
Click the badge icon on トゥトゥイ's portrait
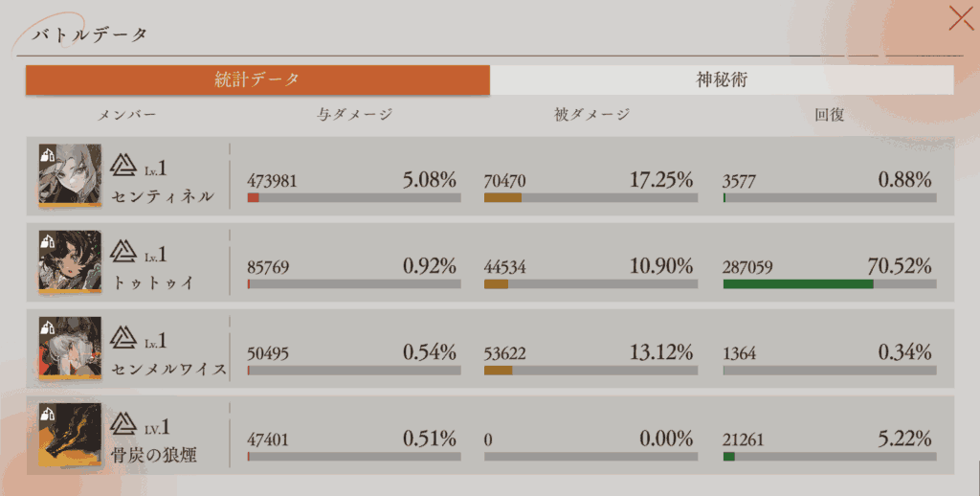click(47, 240)
